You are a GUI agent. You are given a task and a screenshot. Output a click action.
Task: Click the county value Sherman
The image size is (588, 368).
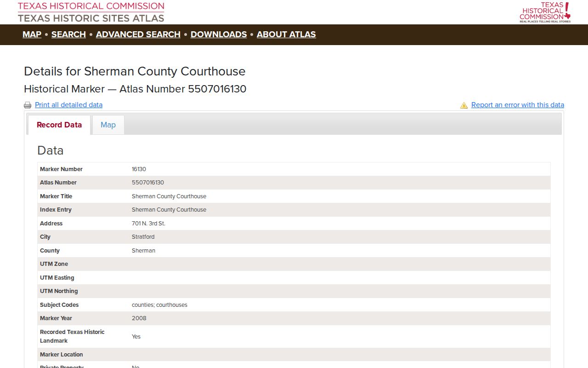pyautogui.click(x=143, y=251)
